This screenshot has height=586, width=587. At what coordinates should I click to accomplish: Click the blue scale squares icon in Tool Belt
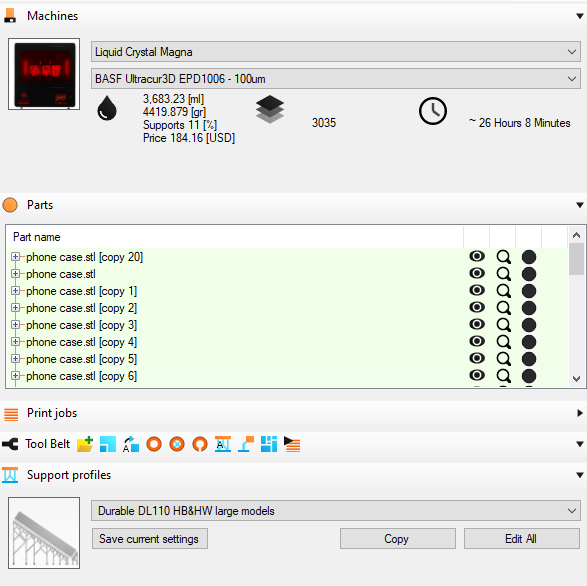[x=108, y=444]
